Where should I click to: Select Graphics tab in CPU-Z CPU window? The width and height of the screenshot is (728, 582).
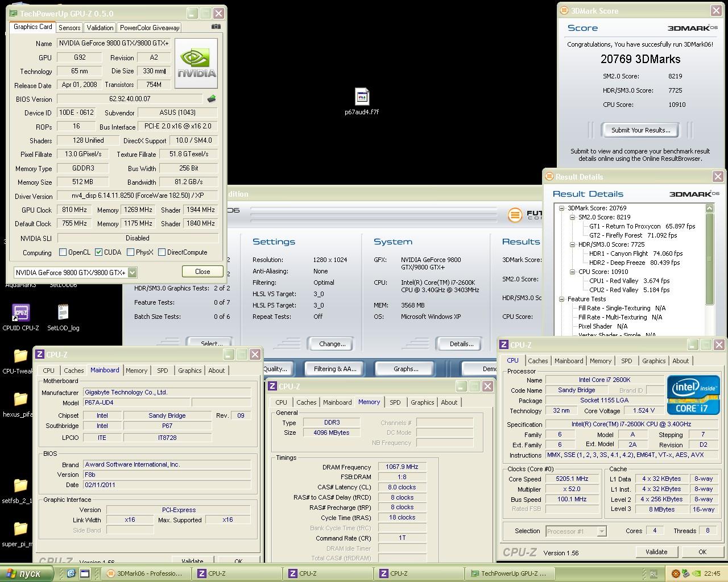(x=654, y=361)
